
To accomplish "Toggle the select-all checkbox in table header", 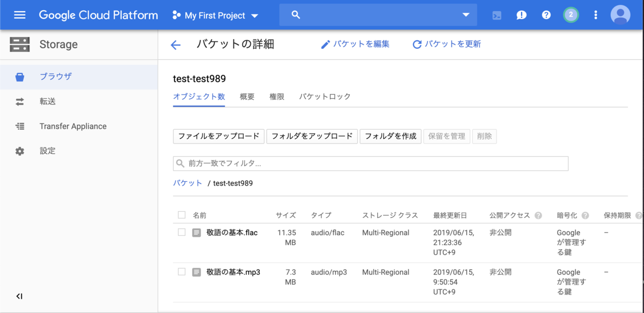I will pyautogui.click(x=181, y=215).
